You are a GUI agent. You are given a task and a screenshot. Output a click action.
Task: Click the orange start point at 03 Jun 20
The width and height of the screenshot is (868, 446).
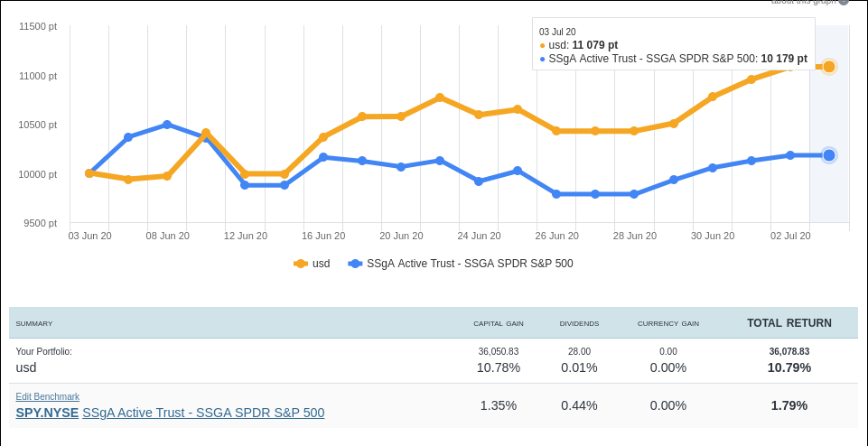point(89,173)
